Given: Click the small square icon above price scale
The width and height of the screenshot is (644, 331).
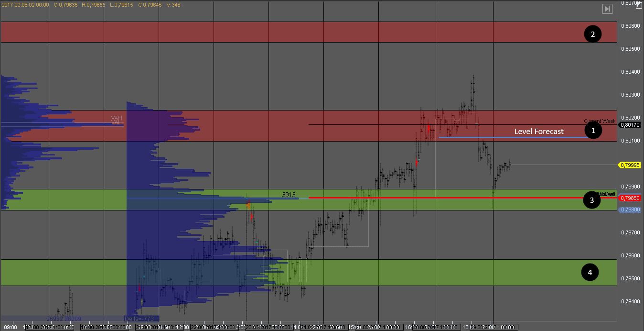Looking at the screenshot, I should (639, 5).
